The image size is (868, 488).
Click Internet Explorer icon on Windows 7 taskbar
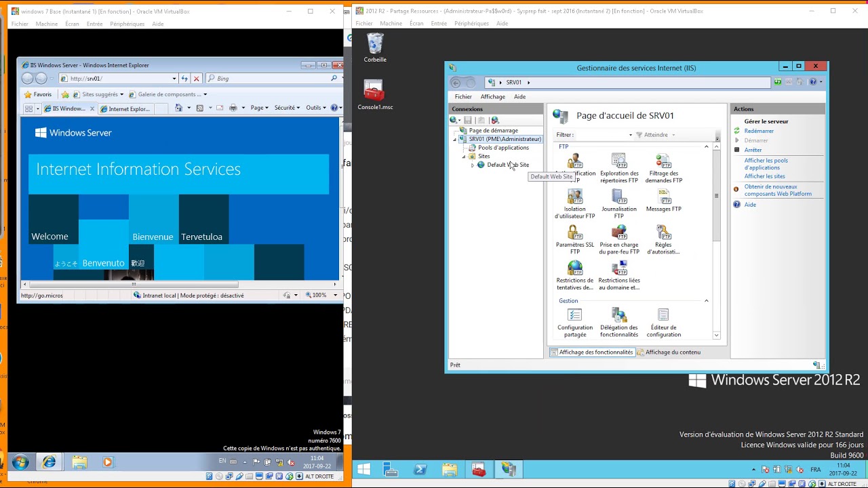[x=49, y=462]
